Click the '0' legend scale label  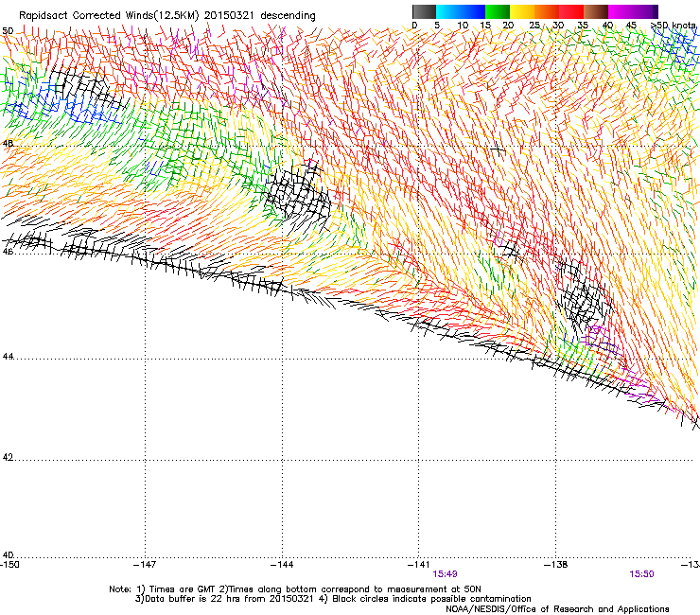point(414,26)
